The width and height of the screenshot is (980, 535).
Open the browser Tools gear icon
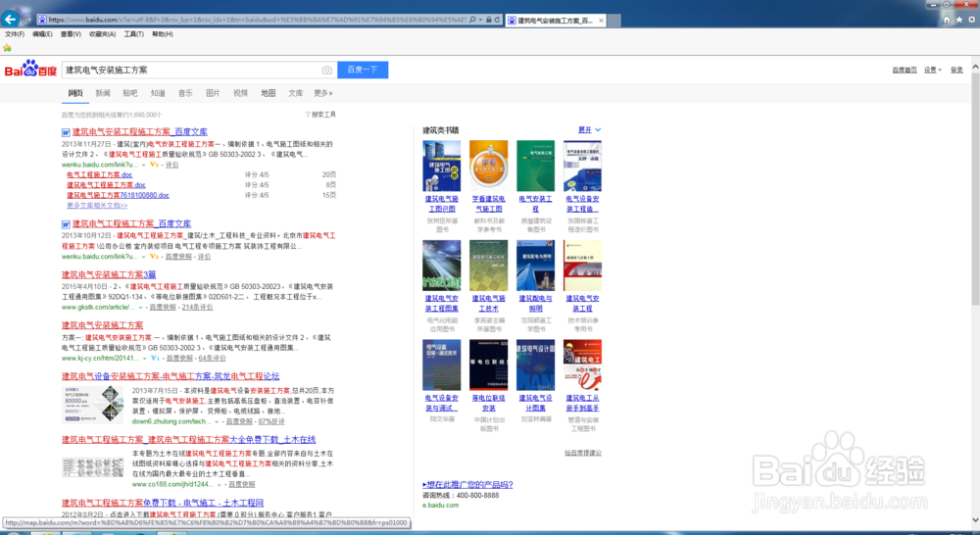click(x=971, y=20)
